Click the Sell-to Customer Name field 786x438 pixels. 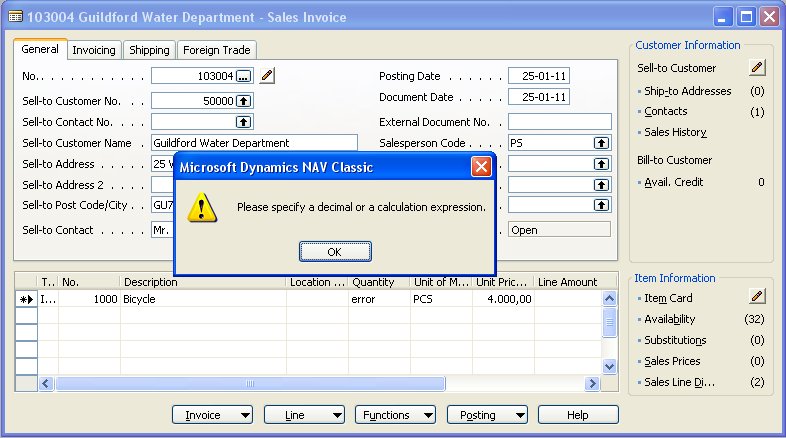point(254,143)
